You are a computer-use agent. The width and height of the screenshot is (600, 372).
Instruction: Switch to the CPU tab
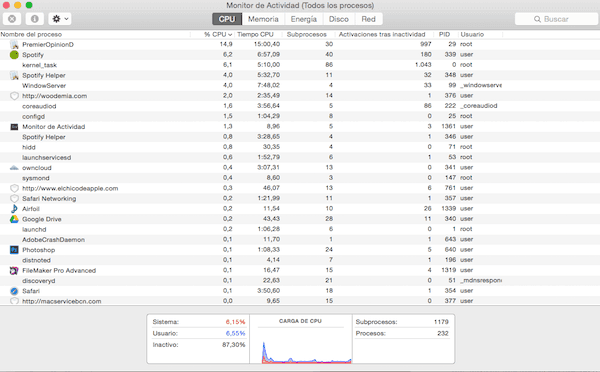(227, 19)
